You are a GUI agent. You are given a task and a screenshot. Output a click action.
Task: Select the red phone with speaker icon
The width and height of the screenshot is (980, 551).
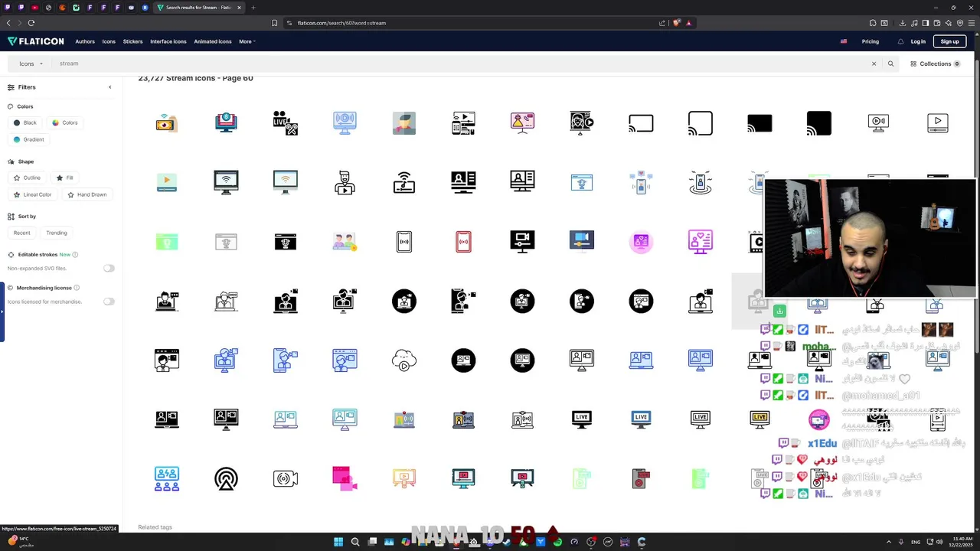pos(642,479)
